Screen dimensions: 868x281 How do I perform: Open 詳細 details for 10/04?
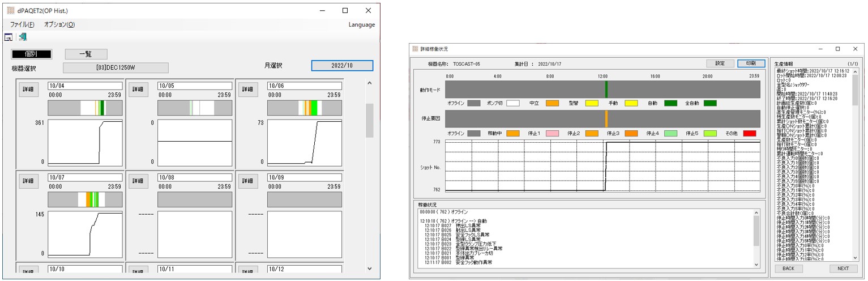(x=28, y=90)
